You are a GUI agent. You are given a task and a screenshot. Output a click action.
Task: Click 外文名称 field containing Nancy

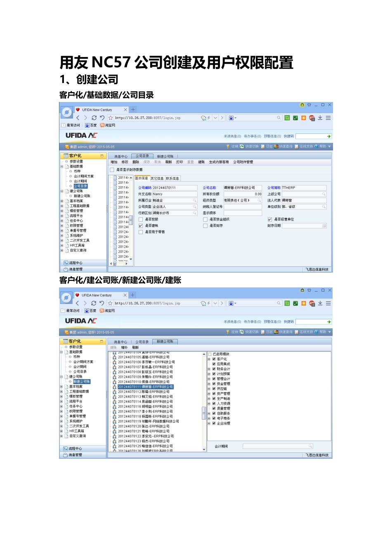coord(175,194)
